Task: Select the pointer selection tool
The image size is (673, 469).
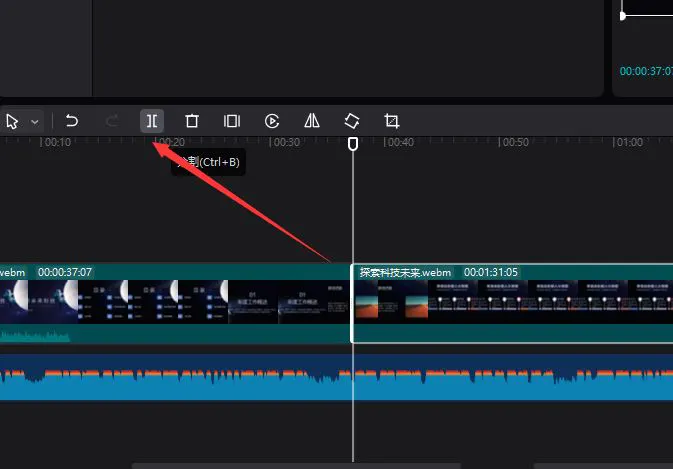Action: [x=12, y=121]
